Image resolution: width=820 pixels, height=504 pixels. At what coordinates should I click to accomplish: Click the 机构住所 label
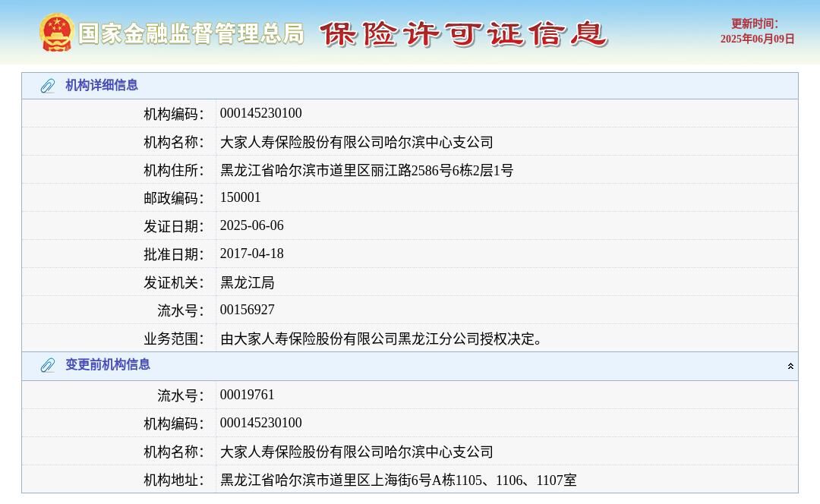point(174,171)
